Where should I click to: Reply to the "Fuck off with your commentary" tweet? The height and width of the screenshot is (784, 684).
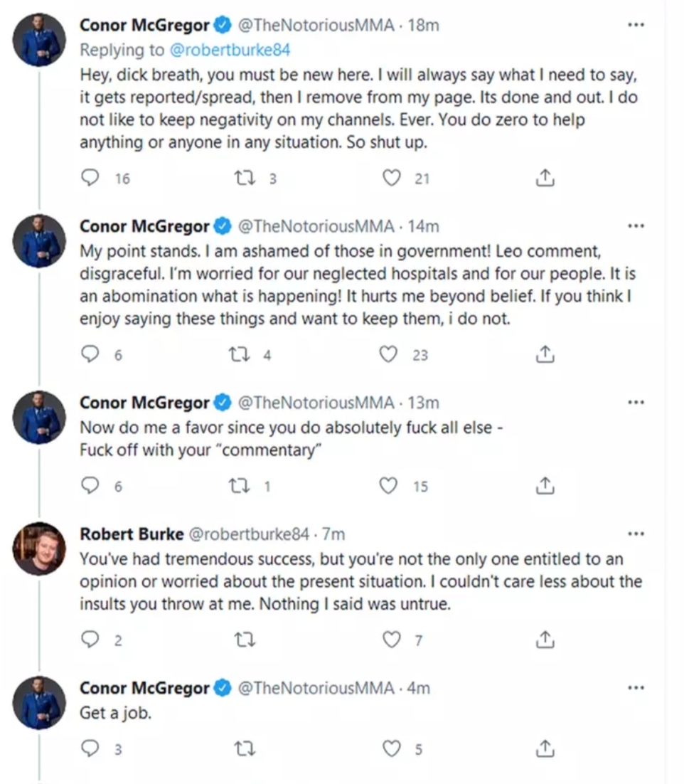coord(90,486)
